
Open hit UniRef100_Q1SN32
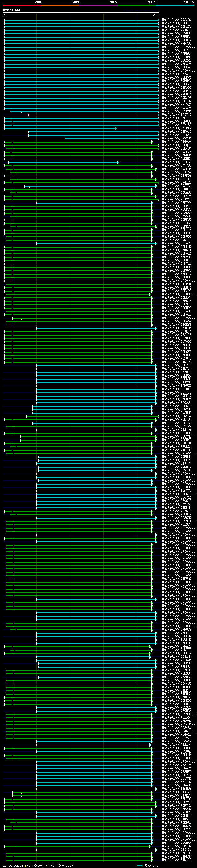[x=177, y=33]
